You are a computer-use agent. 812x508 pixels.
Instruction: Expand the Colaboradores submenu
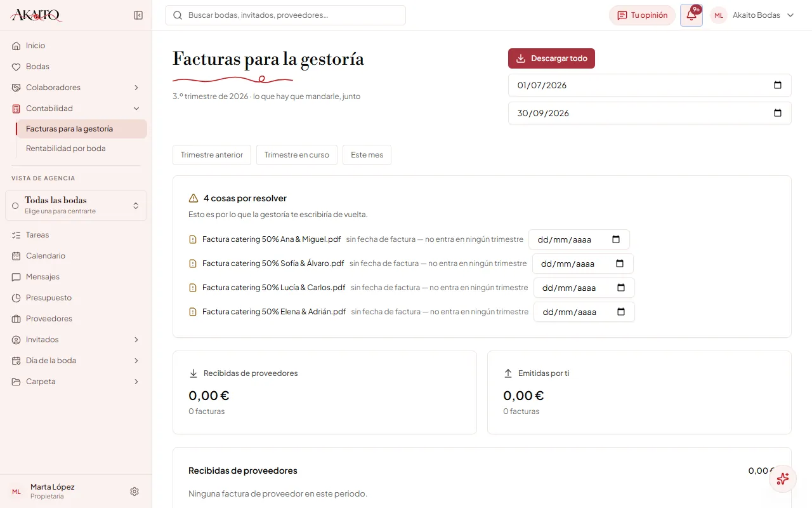coord(136,88)
